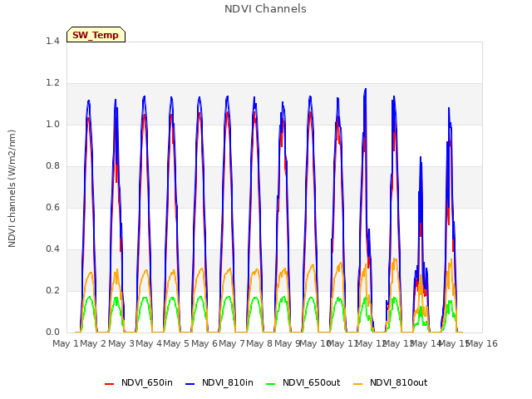Image resolution: width=532 pixels, height=399 pixels.
Task: Click the 0.2 y-axis tick label
Action: pos(52,290)
